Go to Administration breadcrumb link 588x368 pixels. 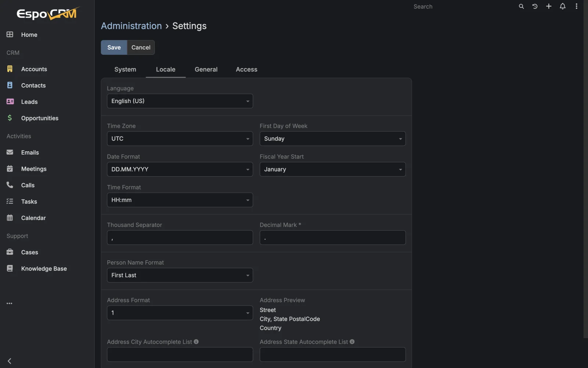pyautogui.click(x=132, y=26)
